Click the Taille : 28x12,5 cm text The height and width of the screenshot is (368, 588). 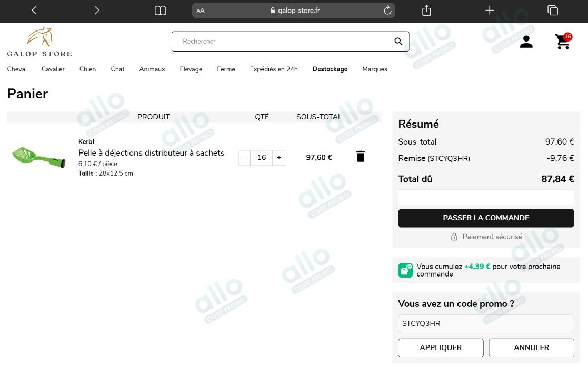pos(106,173)
